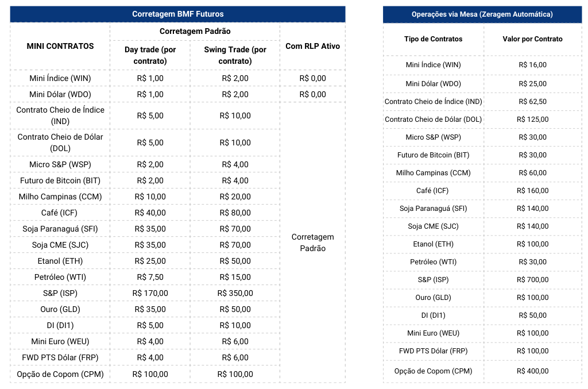This screenshot has width=588, height=389.
Task: Click the Com RLP Ativo column header
Action: 312,46
